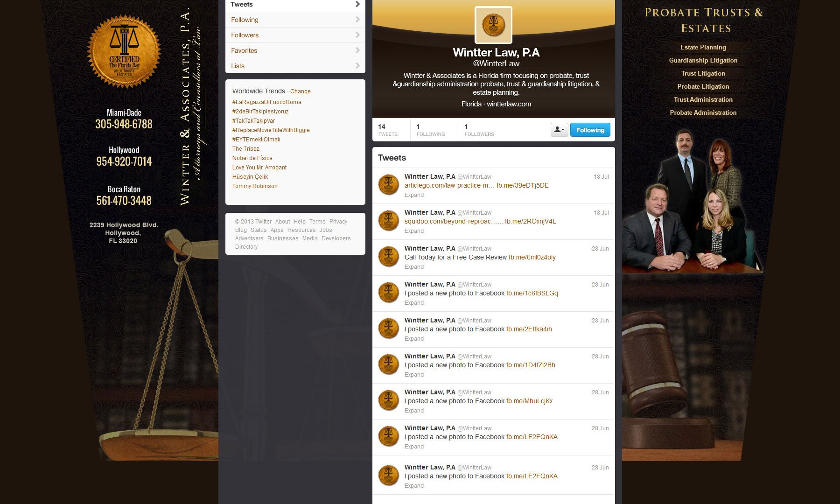Expand the Call Today Free Case Review tweet
The image size is (840, 504).
[414, 267]
